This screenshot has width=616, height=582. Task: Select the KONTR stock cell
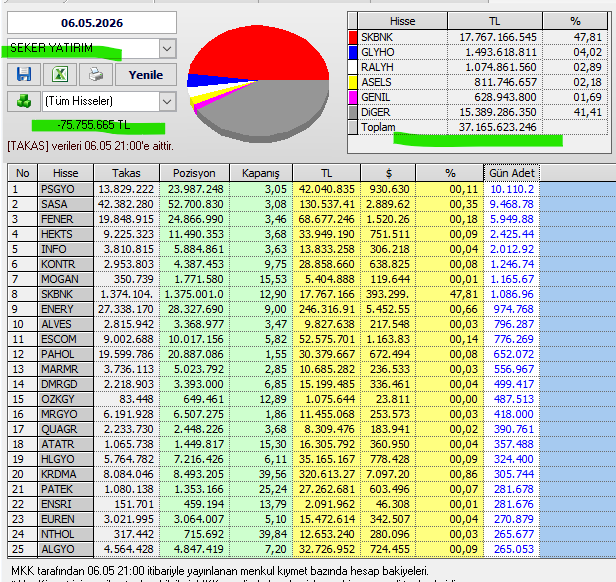point(66,264)
